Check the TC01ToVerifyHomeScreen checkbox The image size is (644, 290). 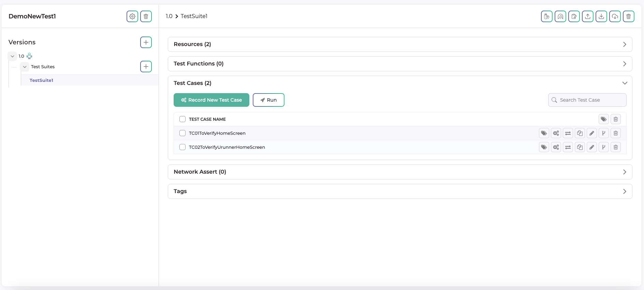(182, 133)
